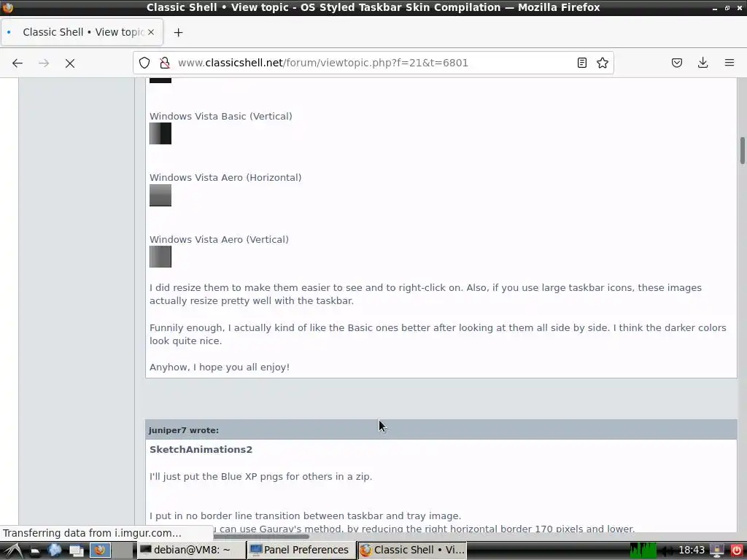Open the LXDE start menu icon
The width and height of the screenshot is (747, 560).
pos(12,551)
